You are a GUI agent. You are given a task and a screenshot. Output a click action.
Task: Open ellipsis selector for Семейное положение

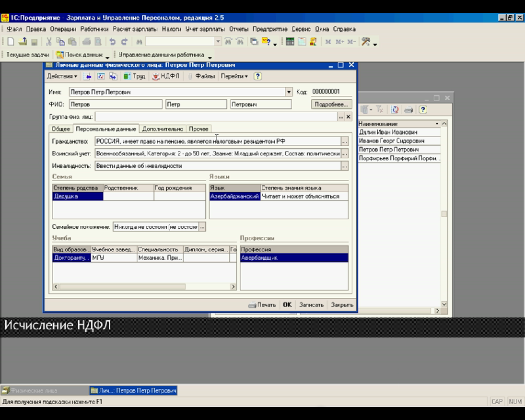(202, 227)
